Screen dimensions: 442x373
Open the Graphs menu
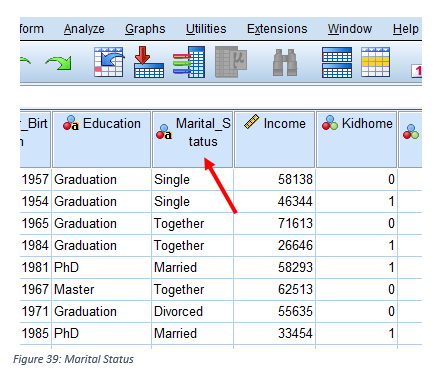tap(145, 29)
